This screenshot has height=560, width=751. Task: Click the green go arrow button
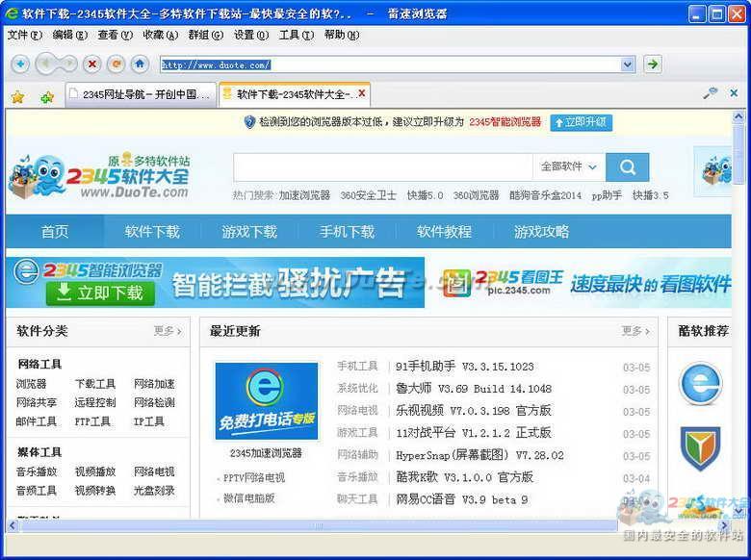(653, 64)
